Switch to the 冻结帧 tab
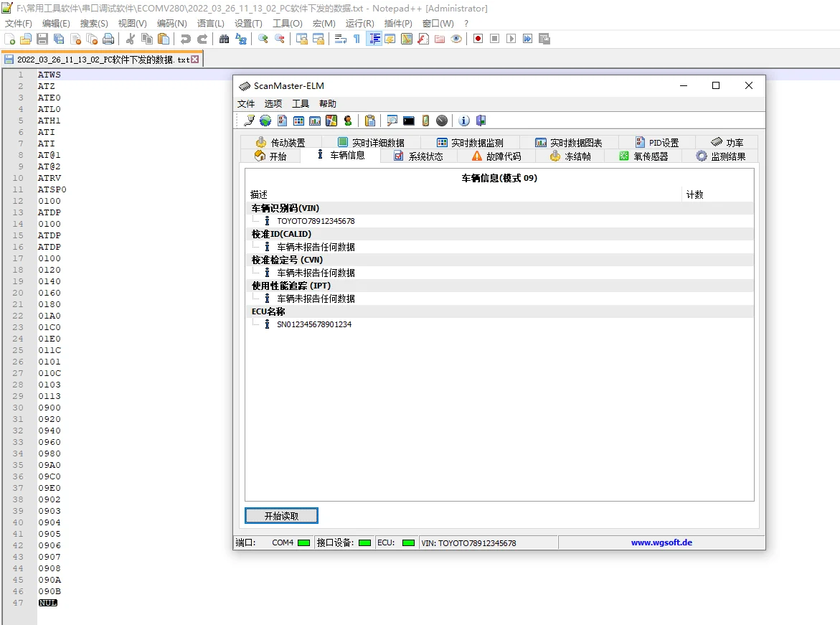This screenshot has width=840, height=625. 570,156
